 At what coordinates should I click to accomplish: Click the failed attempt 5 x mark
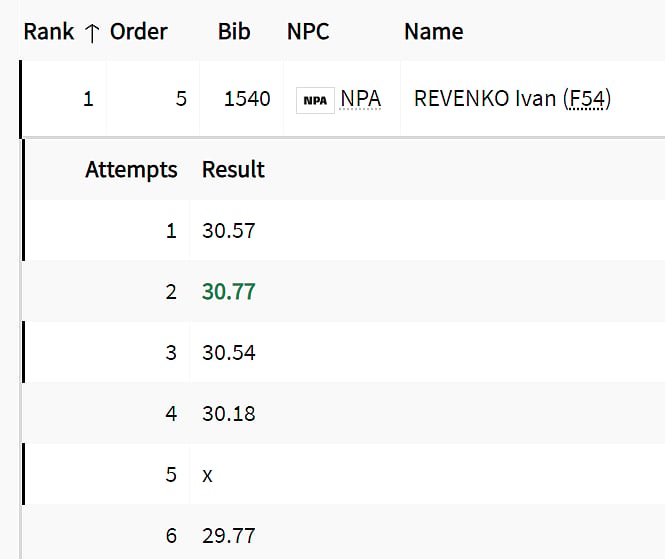coord(207,476)
